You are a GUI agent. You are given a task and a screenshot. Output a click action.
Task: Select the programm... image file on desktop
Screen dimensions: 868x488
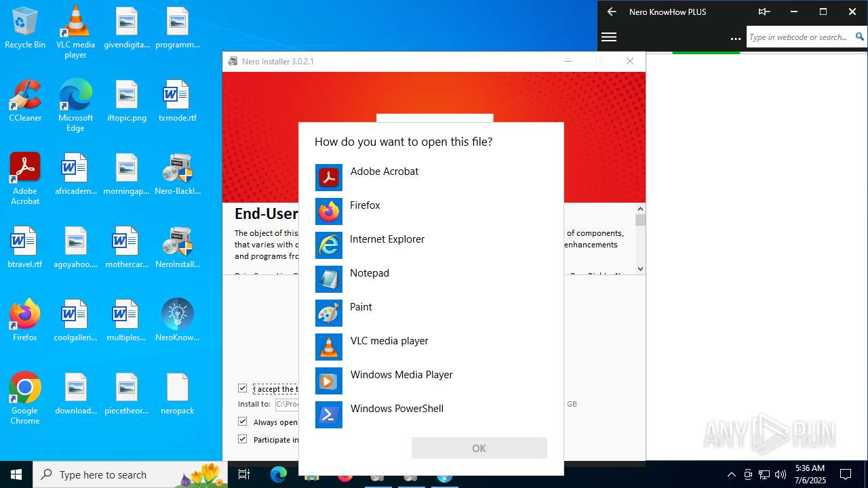coord(178,28)
